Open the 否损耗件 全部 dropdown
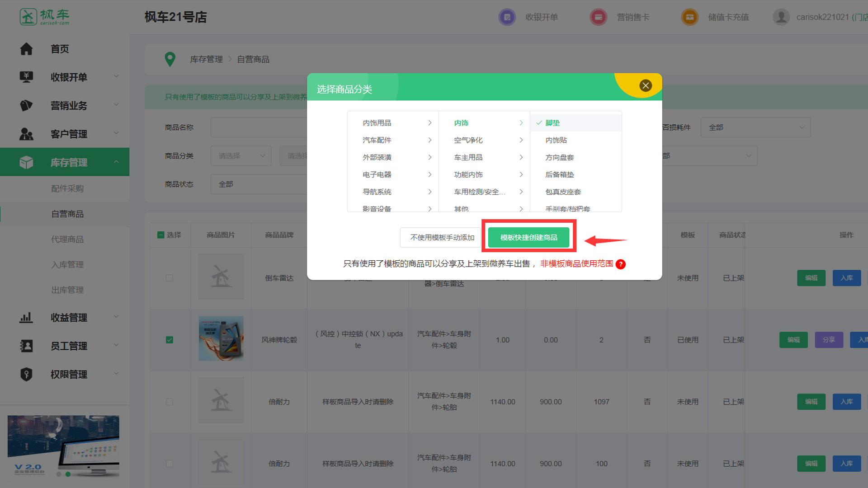Viewport: 868px width, 488px height. point(755,127)
